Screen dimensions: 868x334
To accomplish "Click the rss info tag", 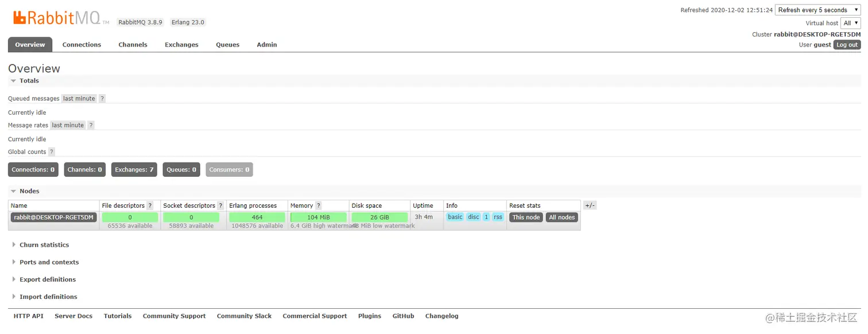I will point(498,217).
